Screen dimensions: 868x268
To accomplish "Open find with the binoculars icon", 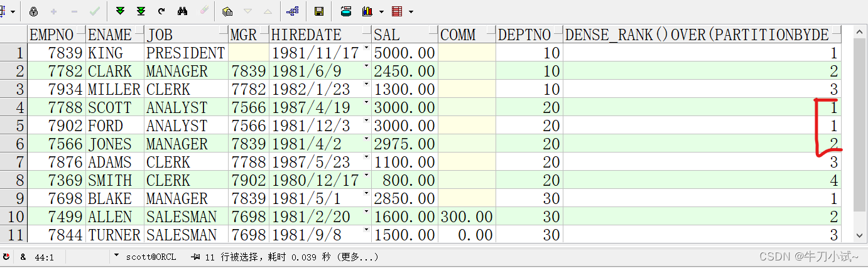I will point(183,11).
